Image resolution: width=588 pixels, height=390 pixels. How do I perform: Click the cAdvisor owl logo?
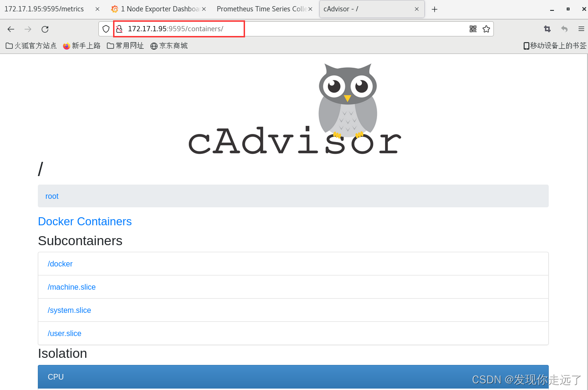[295, 110]
